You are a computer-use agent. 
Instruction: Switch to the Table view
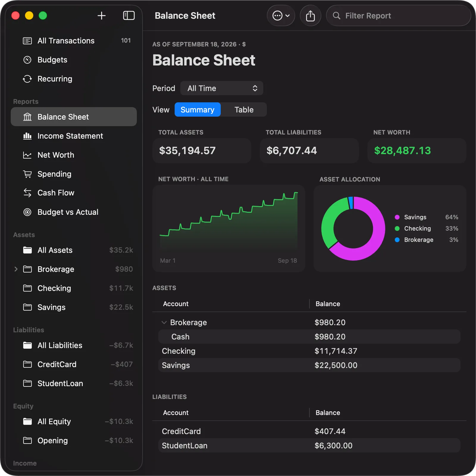[x=244, y=110]
